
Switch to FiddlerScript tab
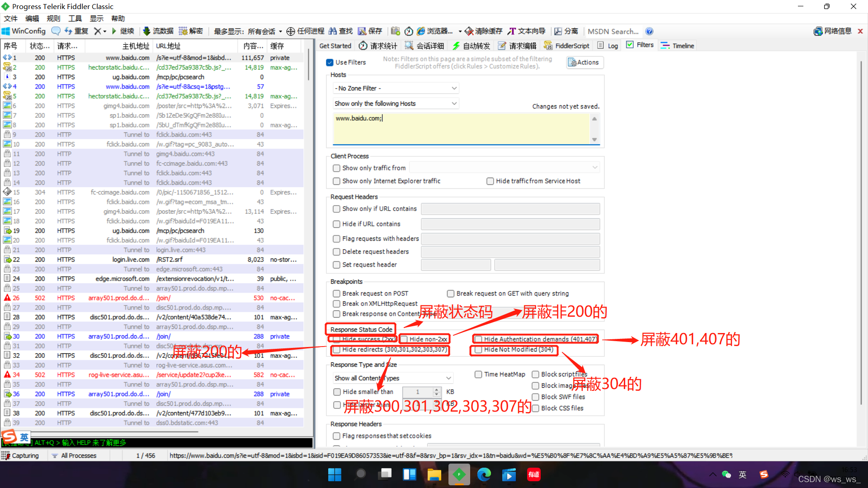566,46
